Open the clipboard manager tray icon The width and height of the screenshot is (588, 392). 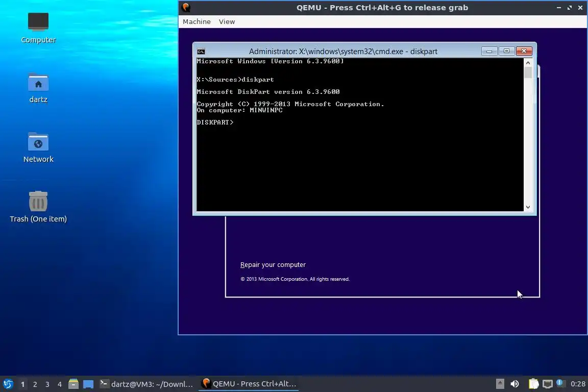533,384
